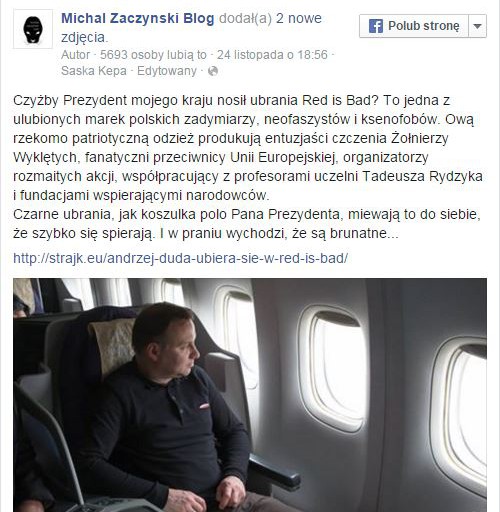Click the Facebook logo in Polub stronę
This screenshot has width=500, height=512.
(x=376, y=26)
